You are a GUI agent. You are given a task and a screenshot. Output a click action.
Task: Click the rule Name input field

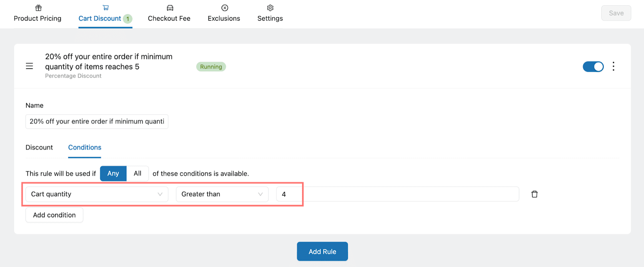97,121
